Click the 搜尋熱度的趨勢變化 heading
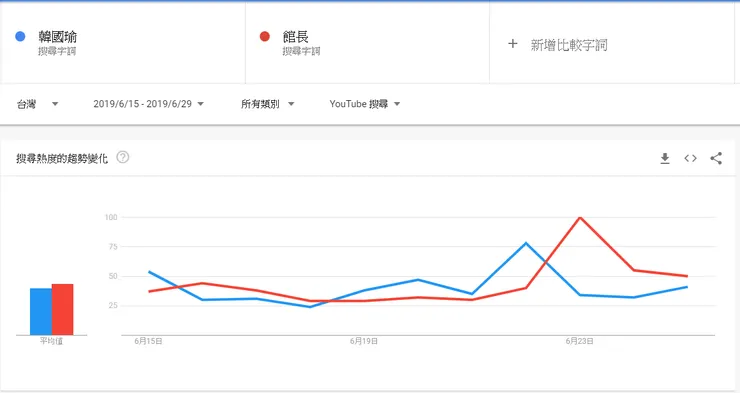 [62, 159]
